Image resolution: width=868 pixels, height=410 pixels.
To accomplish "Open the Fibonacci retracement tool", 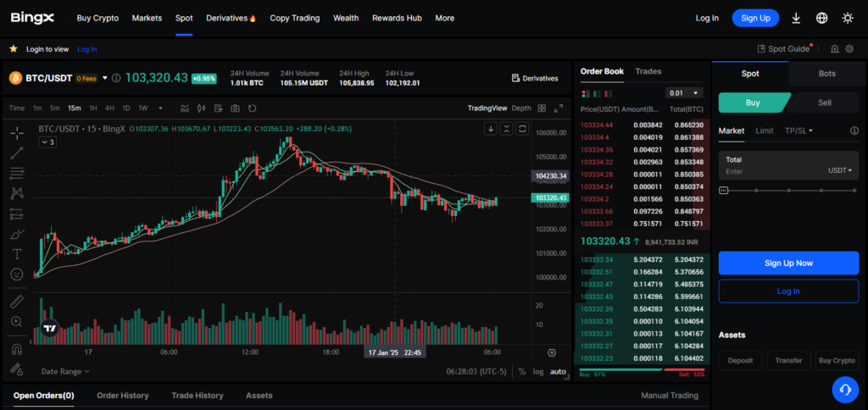I will click(17, 173).
